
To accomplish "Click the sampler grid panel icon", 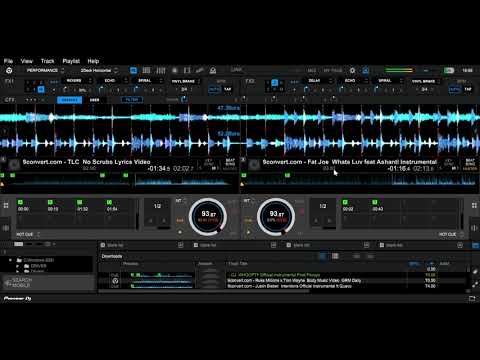I will point(146,70).
